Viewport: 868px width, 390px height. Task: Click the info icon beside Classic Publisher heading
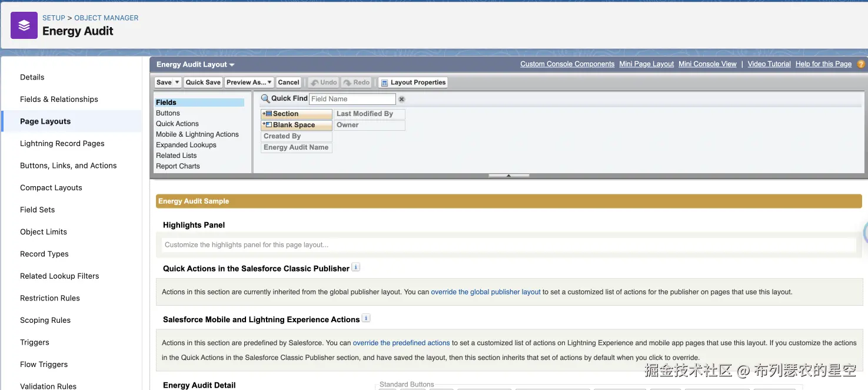[355, 267]
